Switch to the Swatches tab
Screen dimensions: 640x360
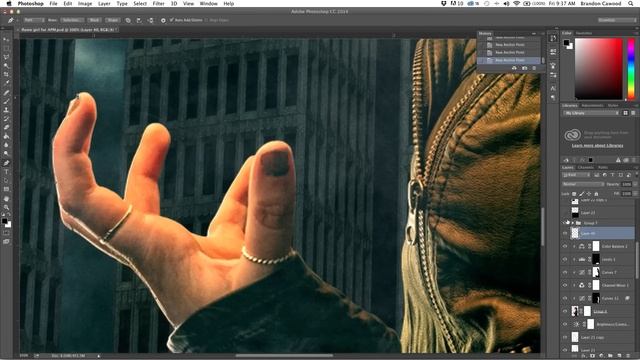584,33
